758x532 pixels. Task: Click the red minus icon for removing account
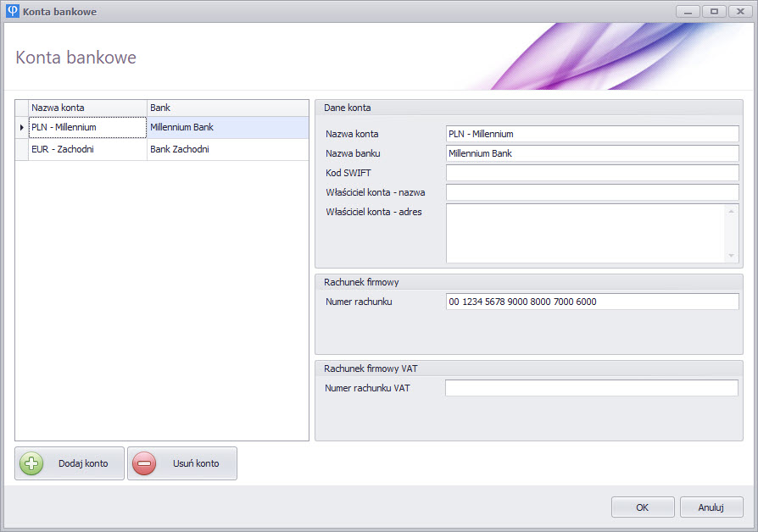144,463
